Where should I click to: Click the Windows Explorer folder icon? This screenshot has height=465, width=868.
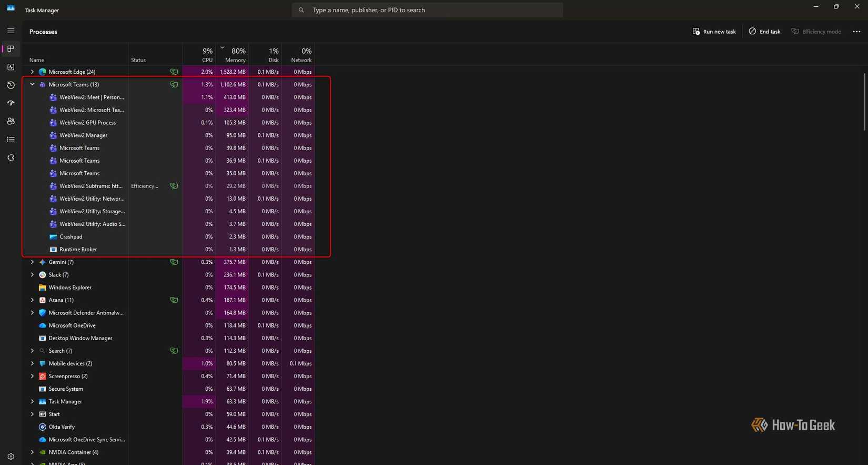point(43,288)
